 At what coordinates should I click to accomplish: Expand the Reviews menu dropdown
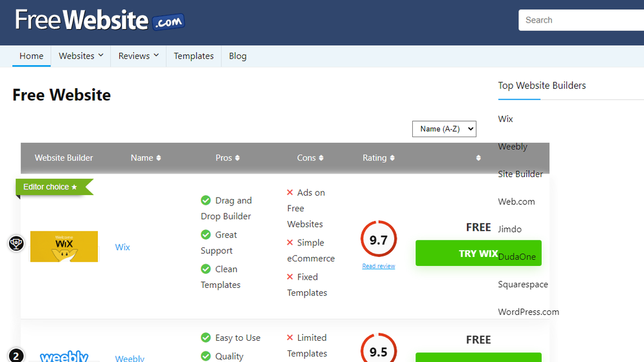click(138, 56)
